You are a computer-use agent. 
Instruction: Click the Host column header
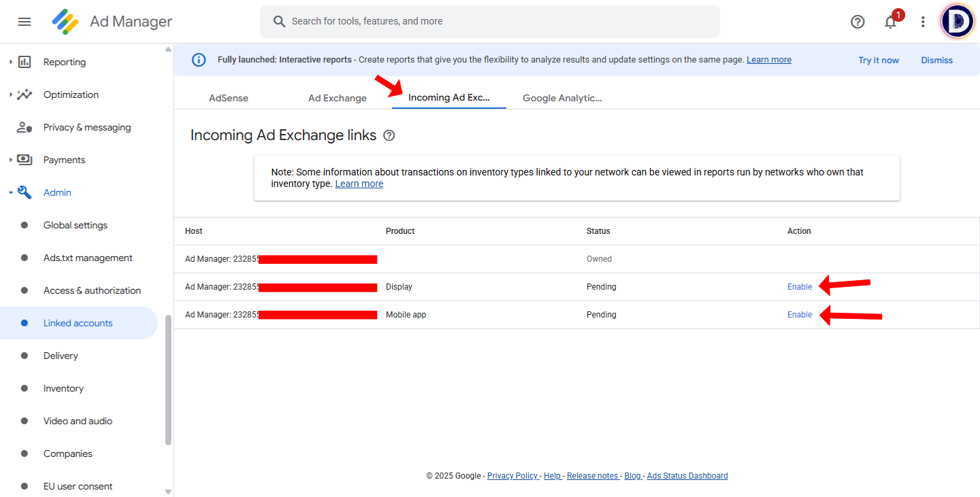point(194,231)
